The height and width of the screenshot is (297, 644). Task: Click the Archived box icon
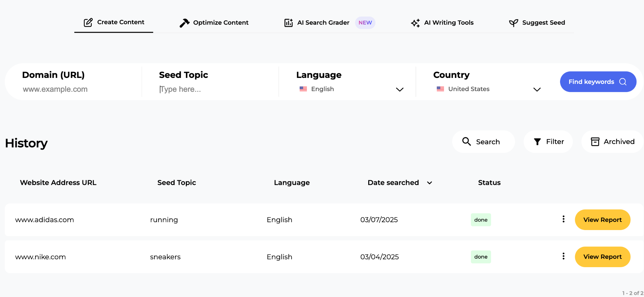coord(595,142)
